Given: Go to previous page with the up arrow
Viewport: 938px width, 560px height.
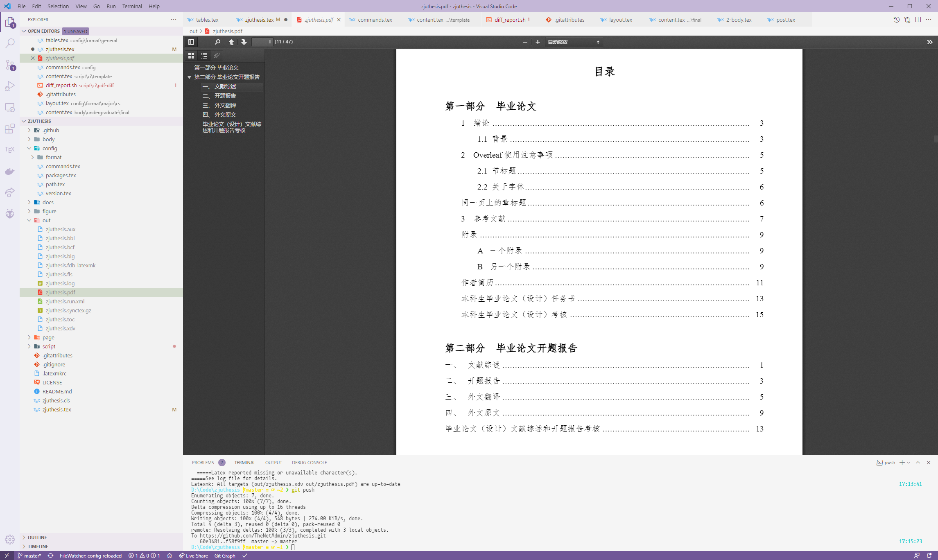Looking at the screenshot, I should [x=231, y=42].
